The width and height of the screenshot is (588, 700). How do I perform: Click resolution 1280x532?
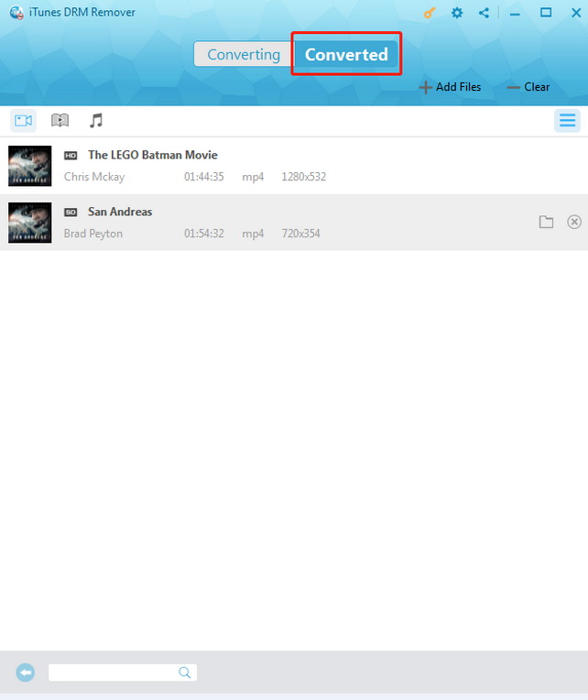coord(303,177)
